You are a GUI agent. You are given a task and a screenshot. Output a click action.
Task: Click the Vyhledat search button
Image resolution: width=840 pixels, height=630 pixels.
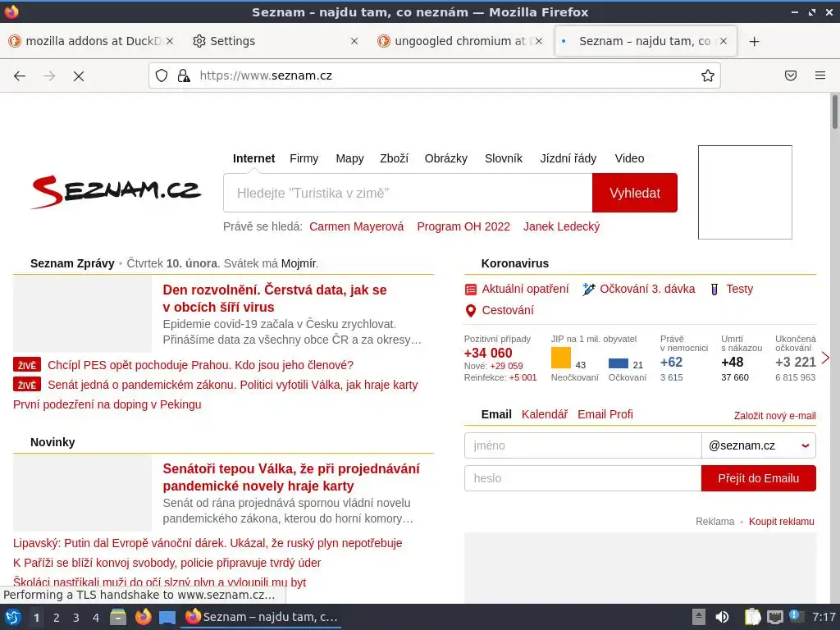tap(635, 193)
